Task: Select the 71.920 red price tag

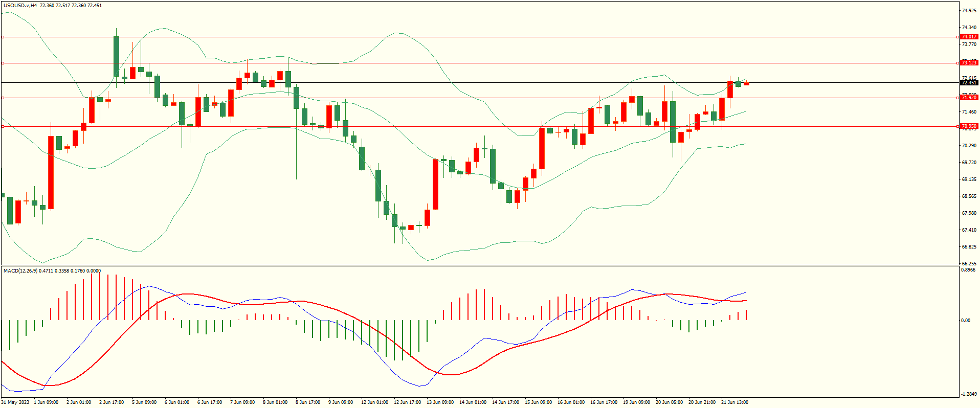Action: pos(969,98)
